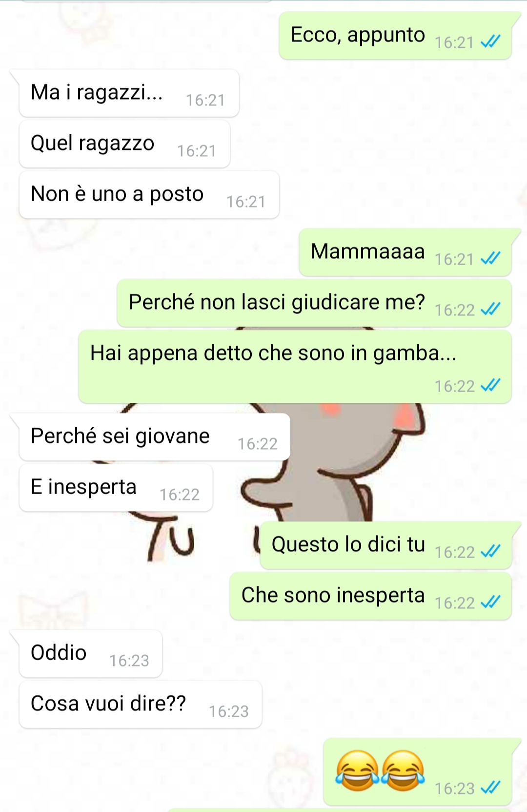
Task: Tap the 16:23 timestamp next to 'Oddio'
Action: [x=129, y=661]
